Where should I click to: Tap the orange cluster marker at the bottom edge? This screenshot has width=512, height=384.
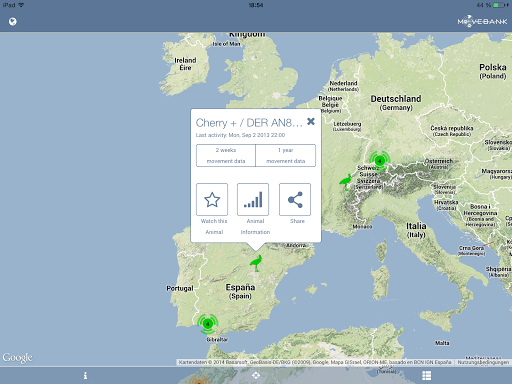pos(199,380)
